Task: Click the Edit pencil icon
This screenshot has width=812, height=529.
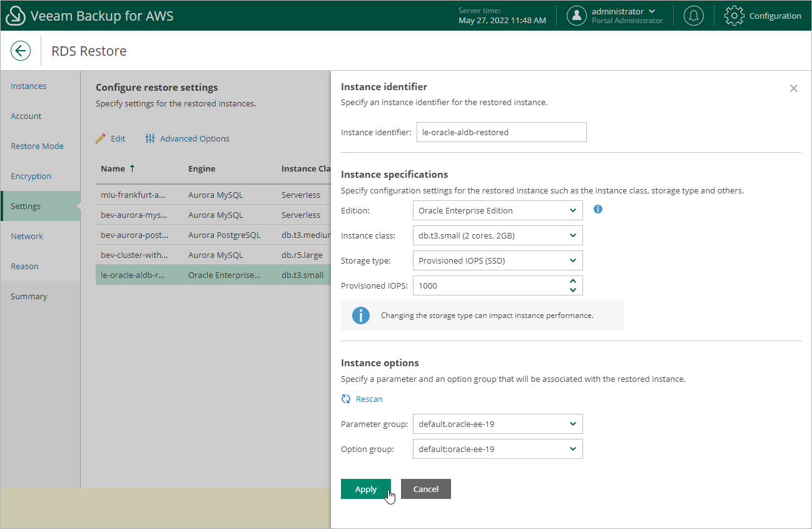Action: point(101,138)
